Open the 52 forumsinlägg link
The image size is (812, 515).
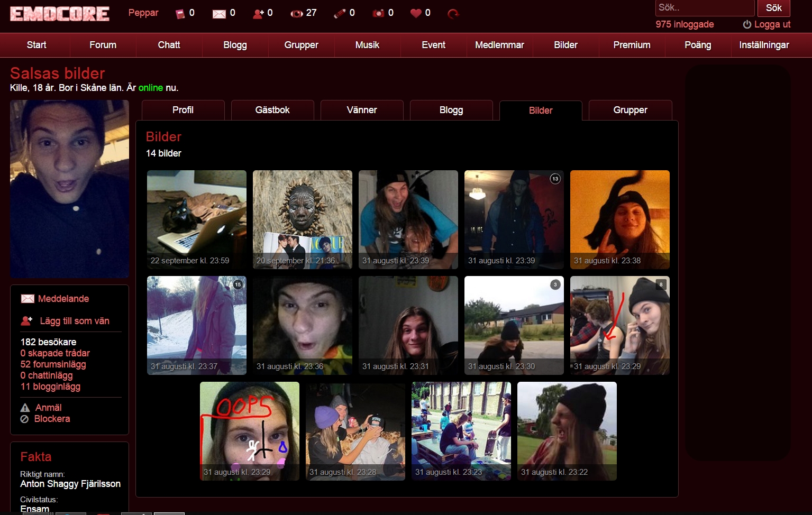click(53, 364)
